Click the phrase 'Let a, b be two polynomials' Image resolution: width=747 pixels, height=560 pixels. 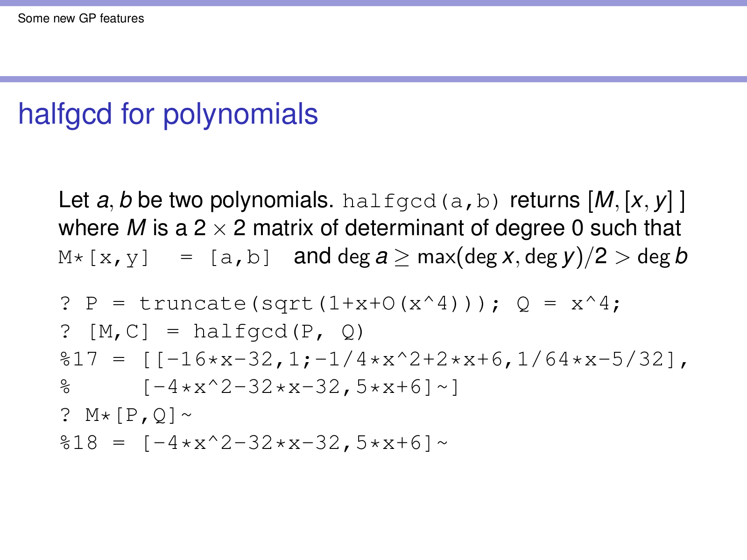tap(196, 200)
